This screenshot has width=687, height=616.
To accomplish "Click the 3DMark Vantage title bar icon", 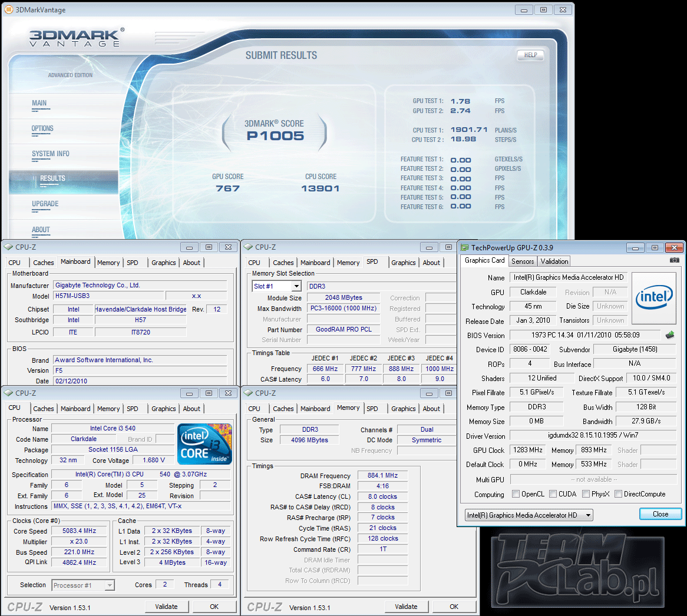I will click(x=8, y=9).
